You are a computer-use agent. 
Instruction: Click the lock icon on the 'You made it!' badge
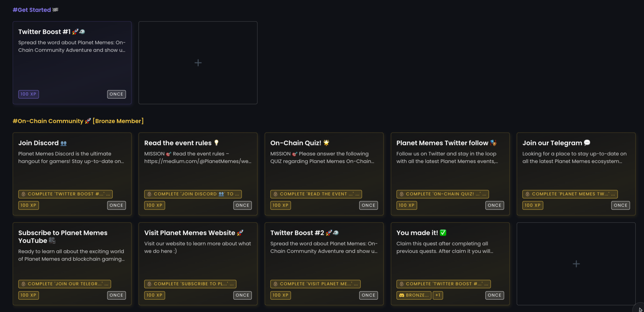pyautogui.click(x=401, y=284)
